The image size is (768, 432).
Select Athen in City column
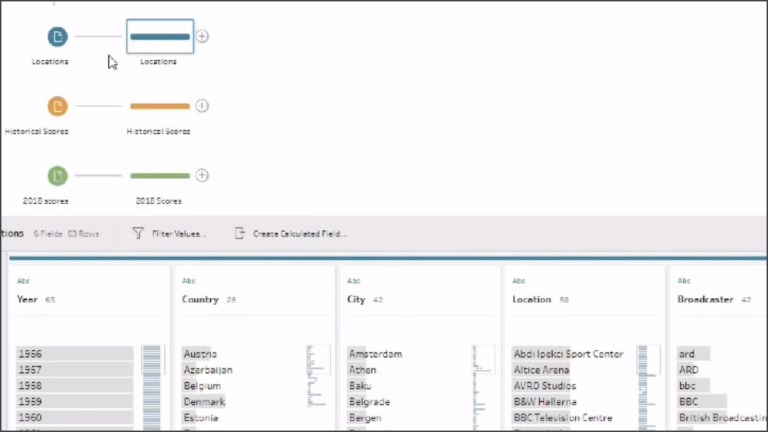pyautogui.click(x=362, y=370)
